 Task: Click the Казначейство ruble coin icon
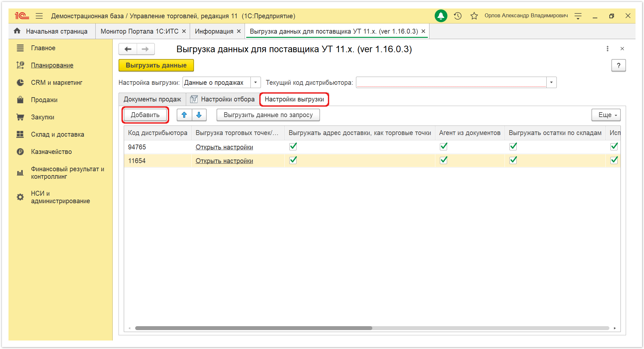20,152
